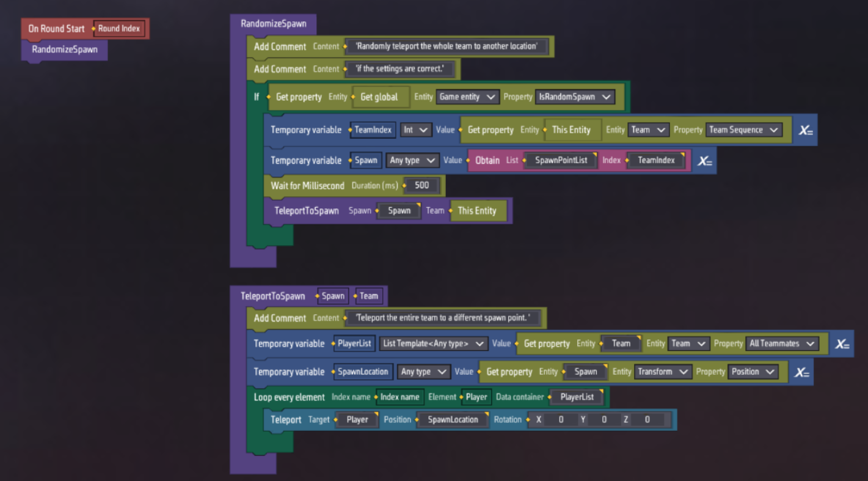Image resolution: width=868 pixels, height=481 pixels.
Task: Open the IsRandomSpawn property dropdown
Action: coord(574,97)
